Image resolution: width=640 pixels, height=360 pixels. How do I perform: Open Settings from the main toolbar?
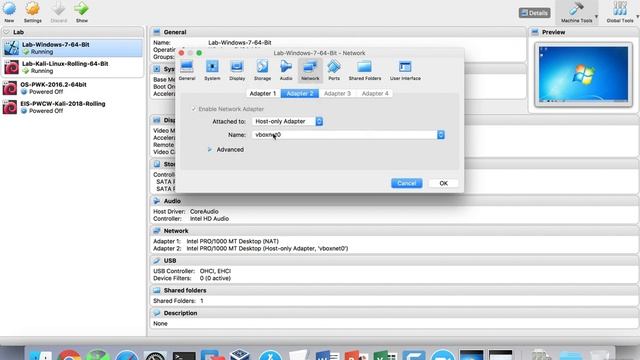(33, 8)
